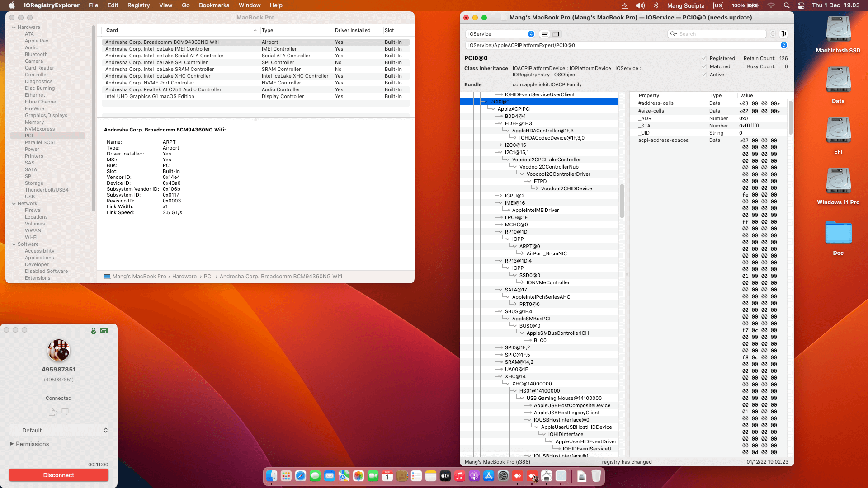
Task: Open the Machintosh SSD drive on desktop
Action: pyautogui.click(x=838, y=30)
